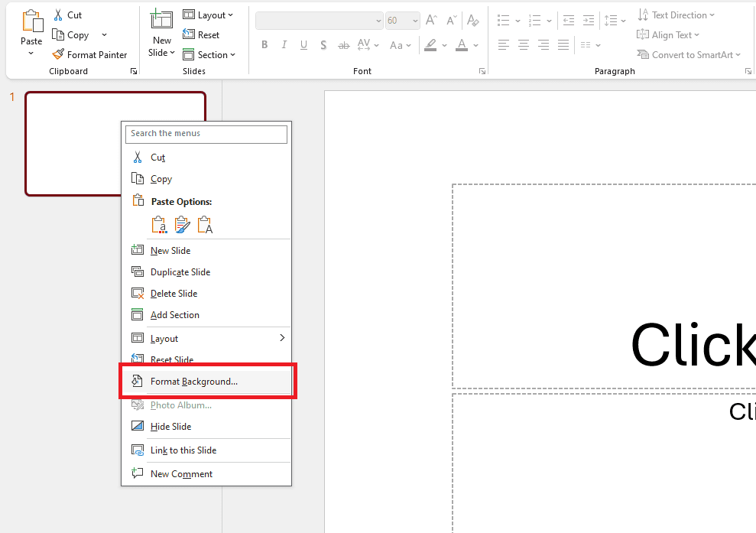Click the Reset button in Slides group
Image resolution: width=756 pixels, height=533 pixels.
point(201,34)
